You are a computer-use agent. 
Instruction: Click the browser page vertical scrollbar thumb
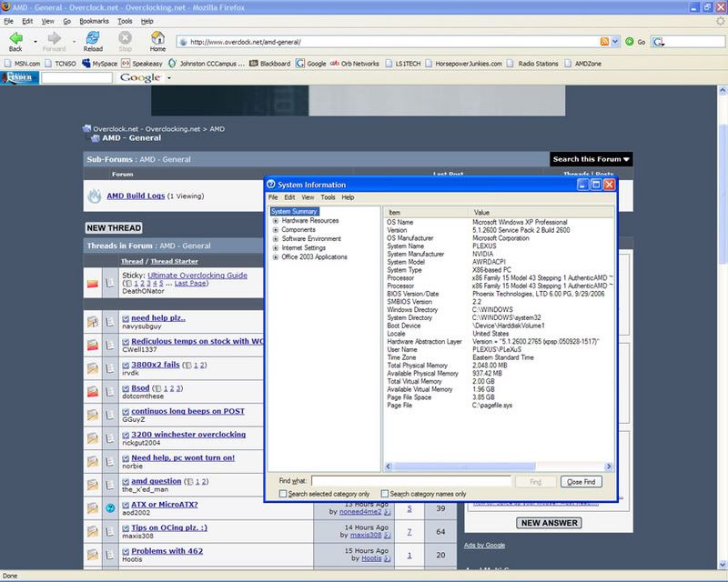[723, 195]
